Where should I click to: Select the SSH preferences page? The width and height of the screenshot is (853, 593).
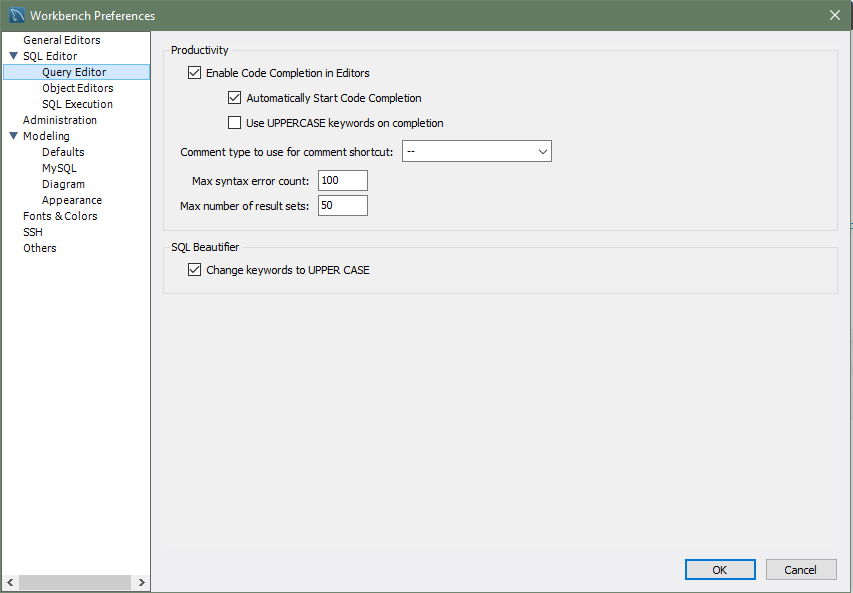[33, 232]
